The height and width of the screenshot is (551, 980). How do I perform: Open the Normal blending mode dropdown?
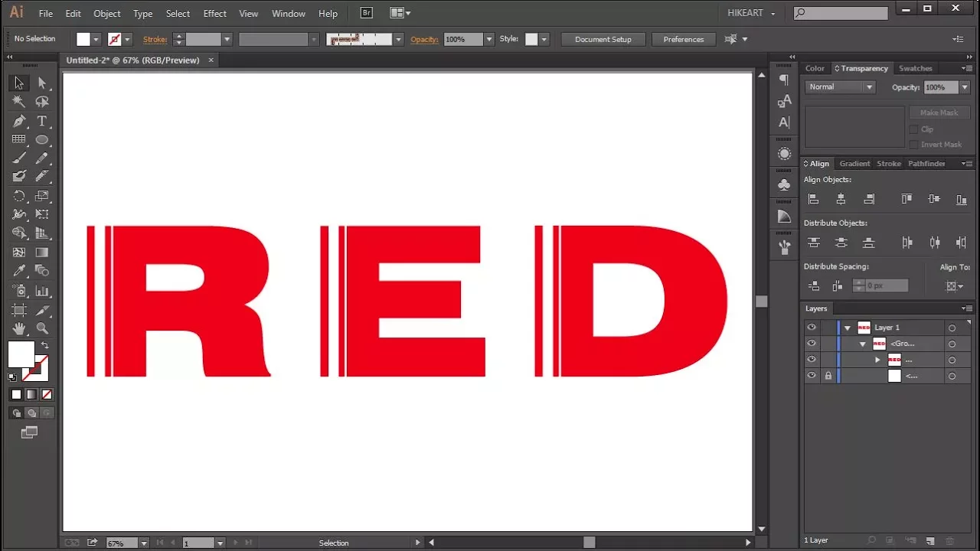point(840,87)
